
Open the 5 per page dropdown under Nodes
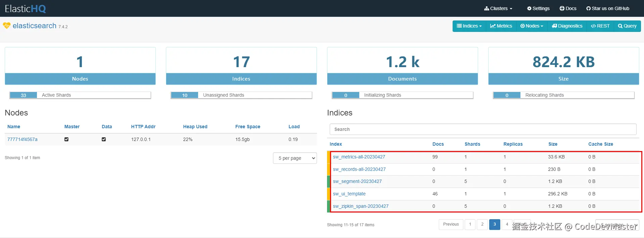pyautogui.click(x=295, y=158)
